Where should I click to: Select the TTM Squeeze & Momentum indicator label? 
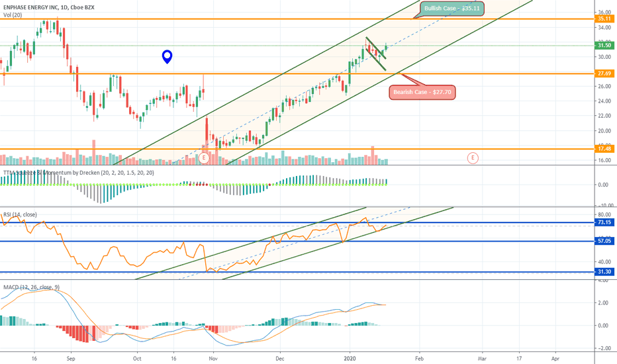(x=79, y=172)
